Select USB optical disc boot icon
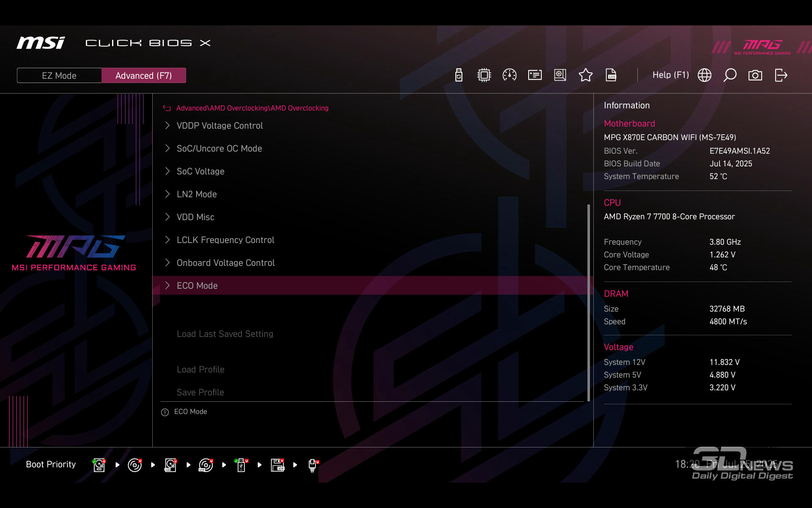Viewport: 812px width, 508px height. pyautogui.click(x=206, y=465)
